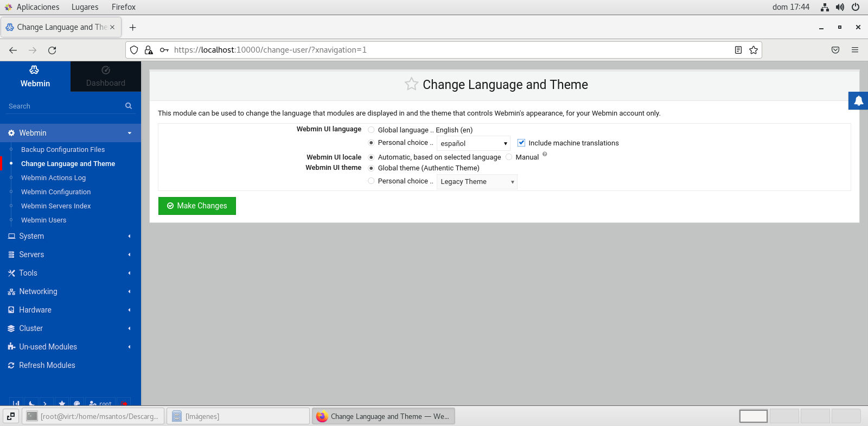The width and height of the screenshot is (868, 426).
Task: Select the Global language English radio button
Action: [x=371, y=130]
